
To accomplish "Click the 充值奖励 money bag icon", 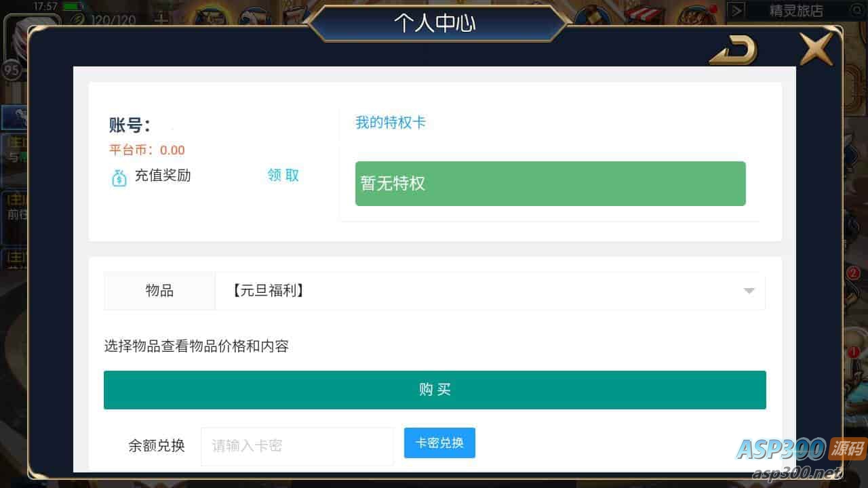I will [x=119, y=177].
